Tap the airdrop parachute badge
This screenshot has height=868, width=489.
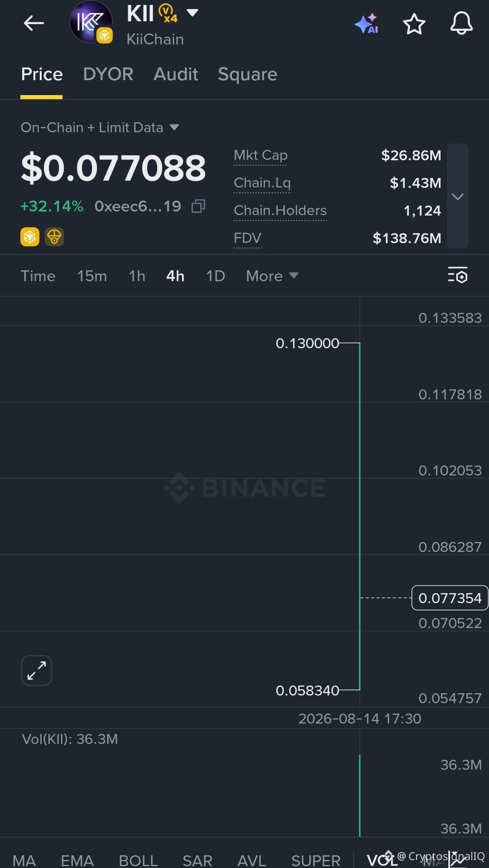tap(54, 237)
